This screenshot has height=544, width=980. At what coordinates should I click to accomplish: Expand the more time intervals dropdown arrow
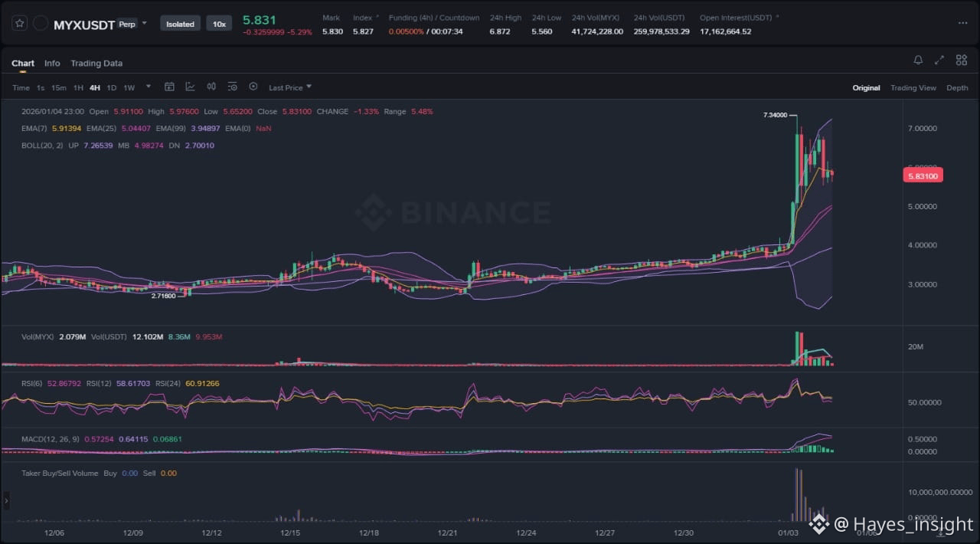[x=149, y=87]
